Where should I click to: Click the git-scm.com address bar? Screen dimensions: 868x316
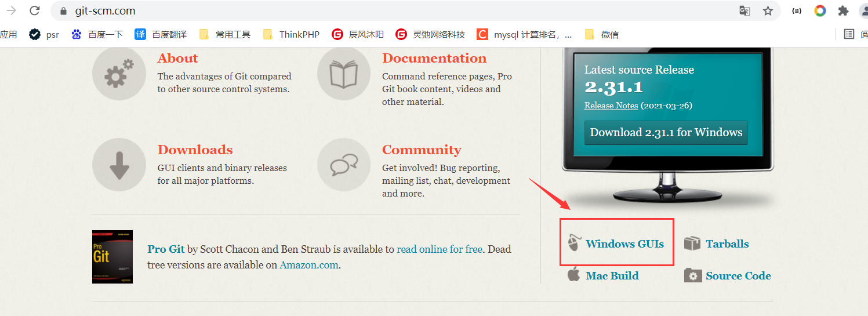(394, 10)
